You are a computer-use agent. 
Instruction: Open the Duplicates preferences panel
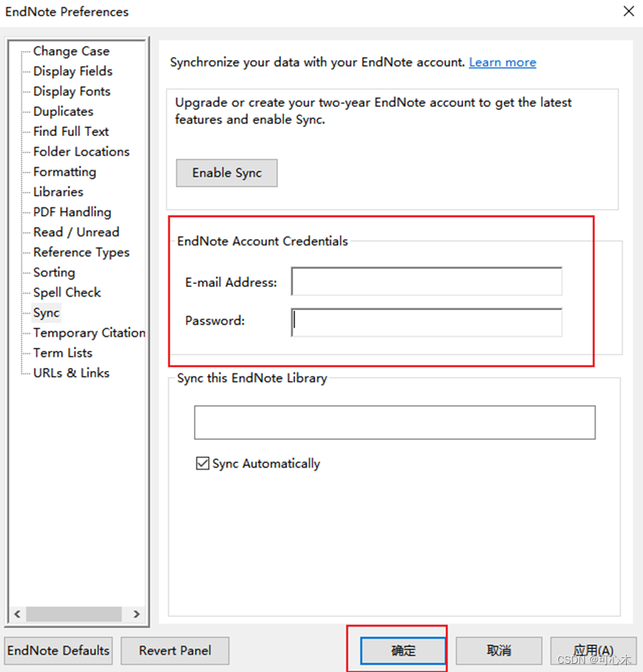coord(63,112)
